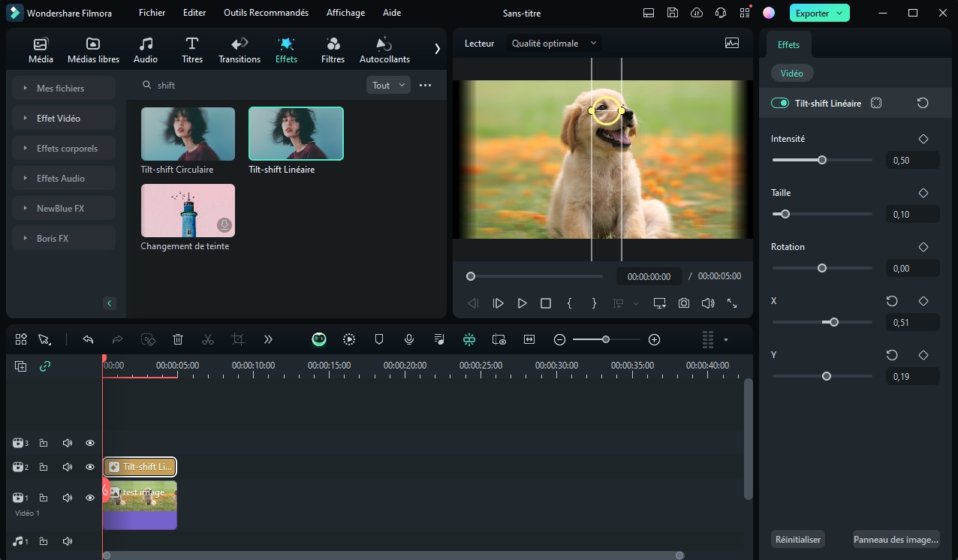Undo the last action
This screenshot has width=958, height=560.
[x=88, y=339]
